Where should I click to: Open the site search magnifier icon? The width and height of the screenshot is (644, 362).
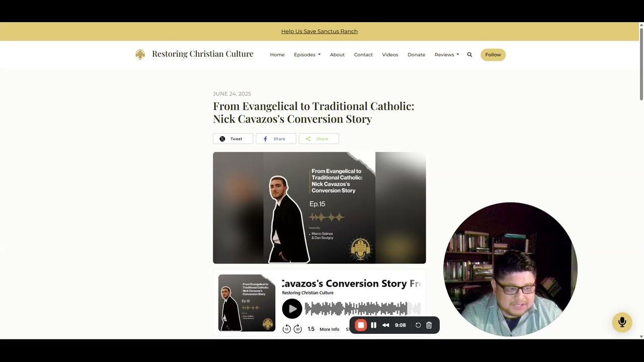point(469,55)
